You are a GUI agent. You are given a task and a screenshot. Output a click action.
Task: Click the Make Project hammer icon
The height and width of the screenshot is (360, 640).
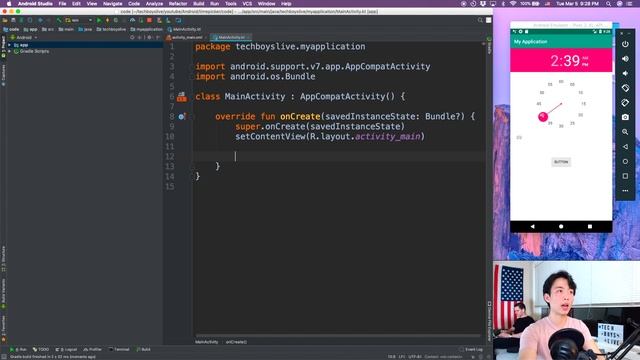[59, 20]
